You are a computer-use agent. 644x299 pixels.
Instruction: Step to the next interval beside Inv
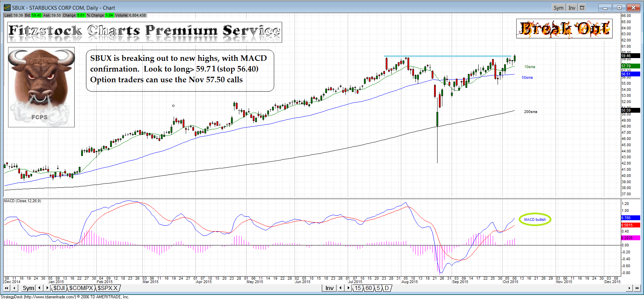(x=349, y=288)
